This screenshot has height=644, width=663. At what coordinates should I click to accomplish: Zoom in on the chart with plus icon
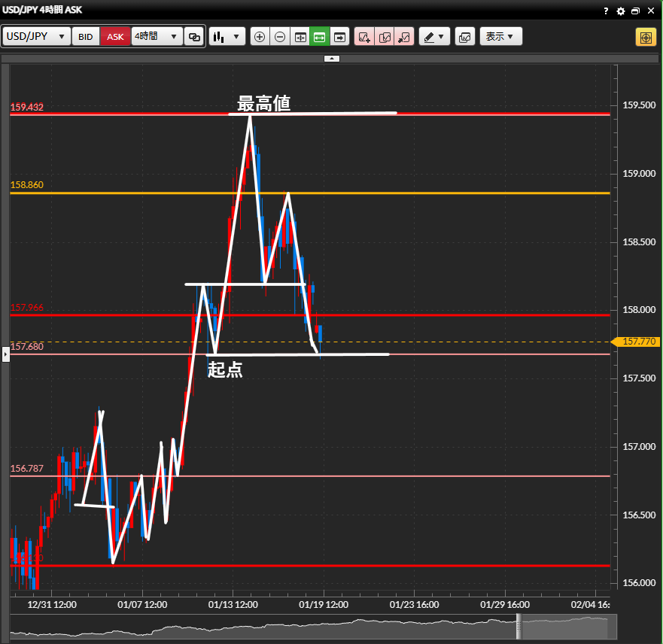pyautogui.click(x=260, y=37)
